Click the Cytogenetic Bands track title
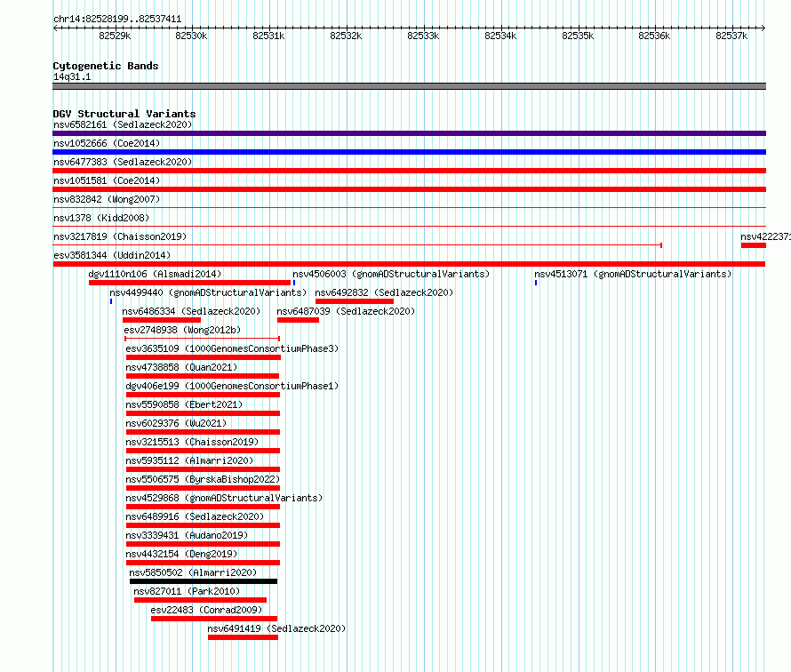Screen dimensions: 791x672 (x=106, y=66)
